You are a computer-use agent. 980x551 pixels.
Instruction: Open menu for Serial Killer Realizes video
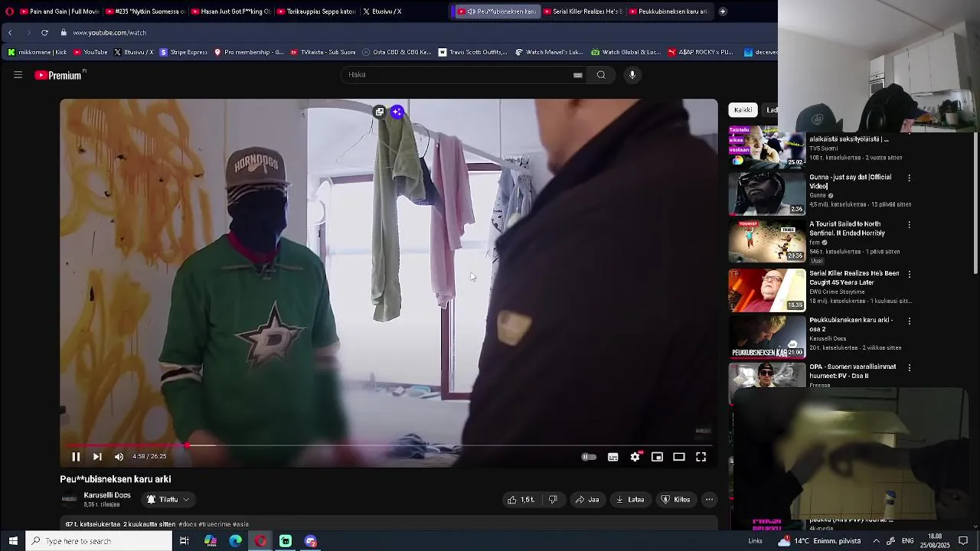[909, 274]
